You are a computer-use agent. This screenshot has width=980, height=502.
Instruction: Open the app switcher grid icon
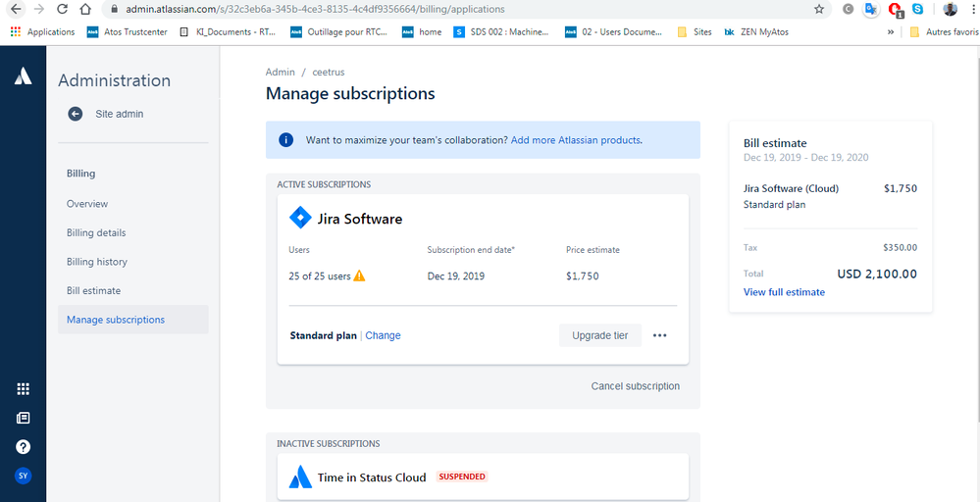coord(24,389)
